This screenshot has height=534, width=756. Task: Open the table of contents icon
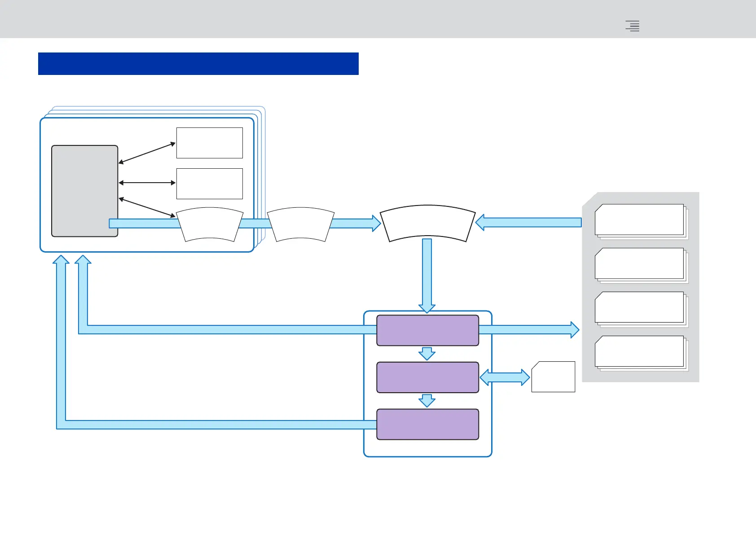pyautogui.click(x=633, y=26)
